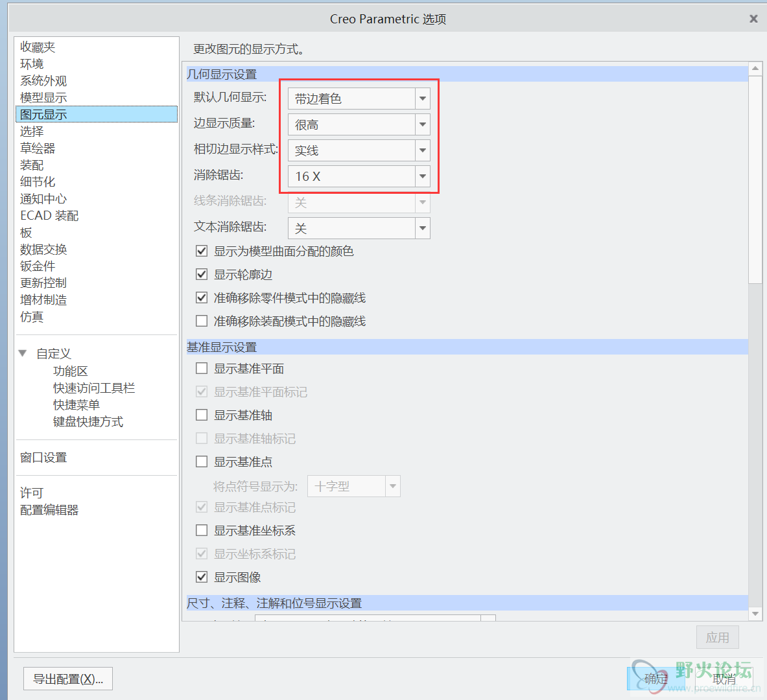Click the 取消 button
Screen dimensions: 767x700
tap(724, 679)
